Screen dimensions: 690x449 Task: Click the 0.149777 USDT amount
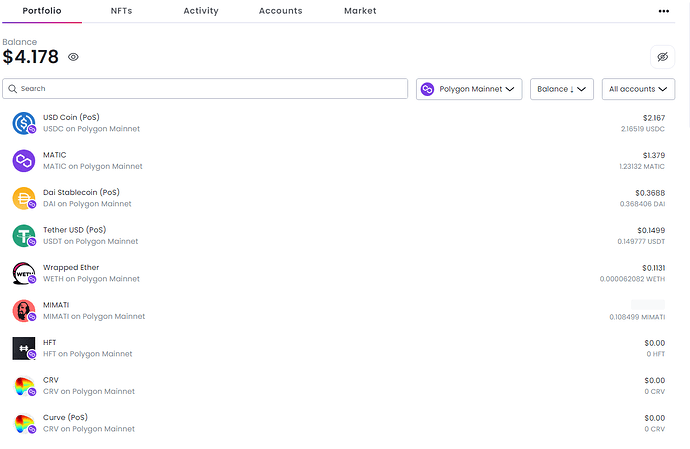point(641,241)
